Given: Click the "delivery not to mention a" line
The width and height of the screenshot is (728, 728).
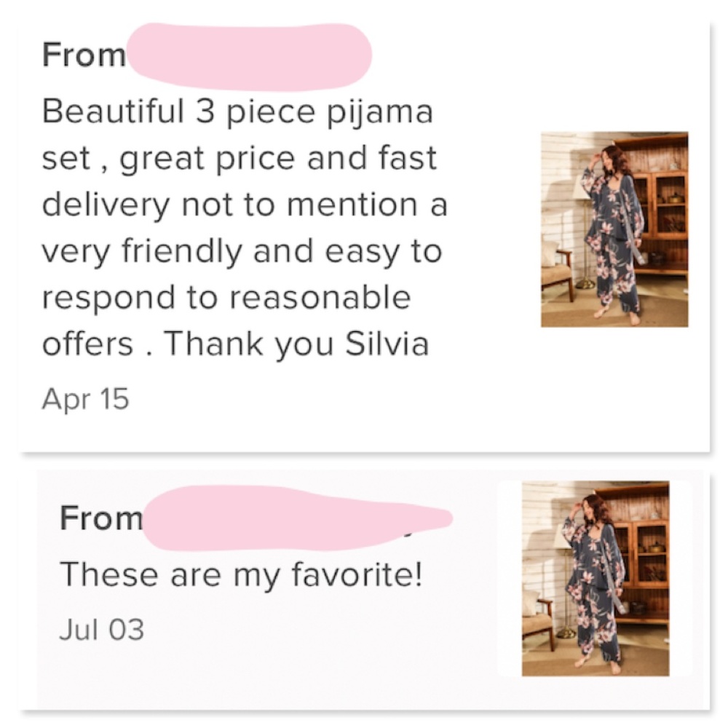Looking at the screenshot, I should 244,204.
